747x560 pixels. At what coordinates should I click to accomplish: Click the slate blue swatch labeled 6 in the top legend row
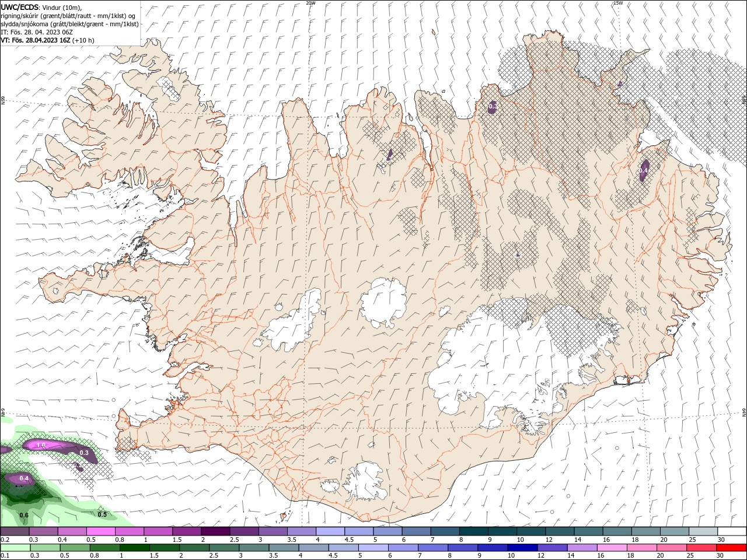pyautogui.click(x=416, y=531)
